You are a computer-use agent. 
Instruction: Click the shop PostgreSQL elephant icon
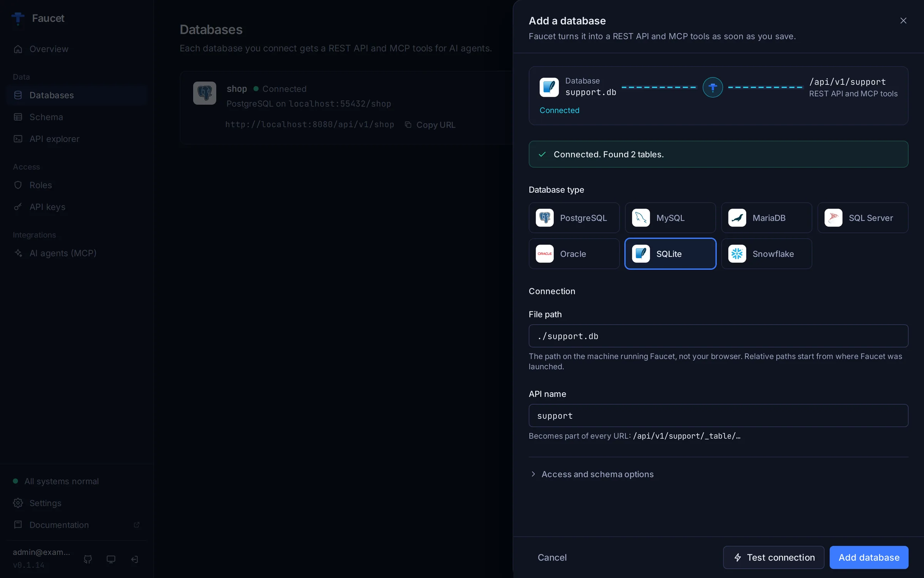pyautogui.click(x=204, y=93)
